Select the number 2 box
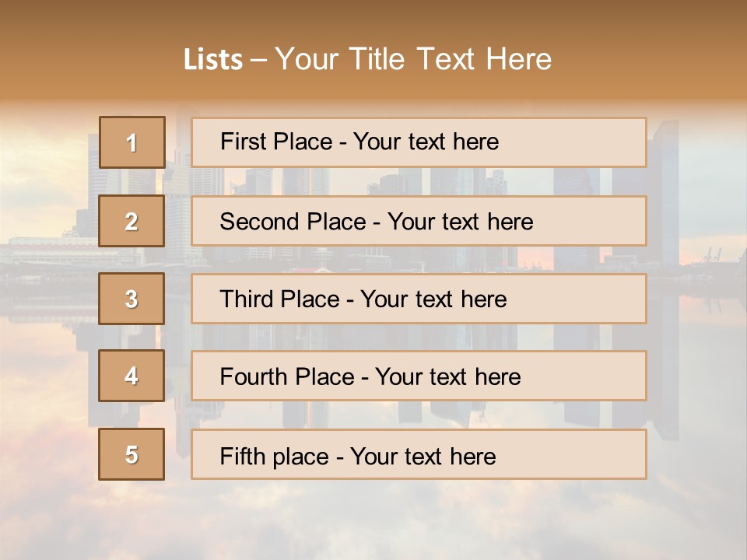The height and width of the screenshot is (560, 747). coord(132,221)
